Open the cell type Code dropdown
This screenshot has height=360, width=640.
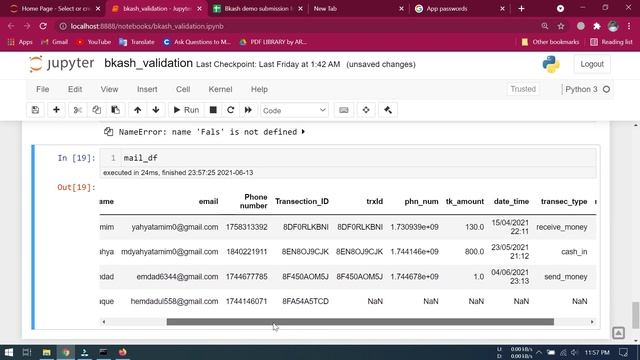click(294, 110)
